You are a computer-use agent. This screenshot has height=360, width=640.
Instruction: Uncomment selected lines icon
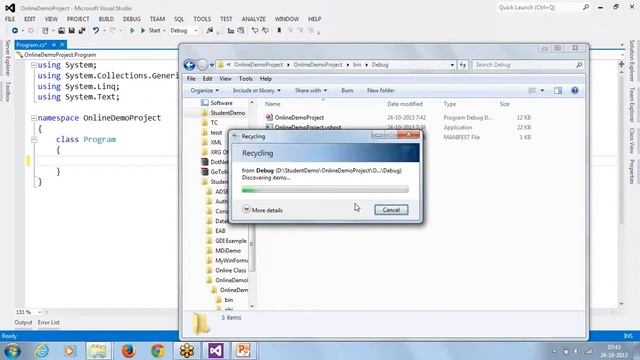pos(265,31)
